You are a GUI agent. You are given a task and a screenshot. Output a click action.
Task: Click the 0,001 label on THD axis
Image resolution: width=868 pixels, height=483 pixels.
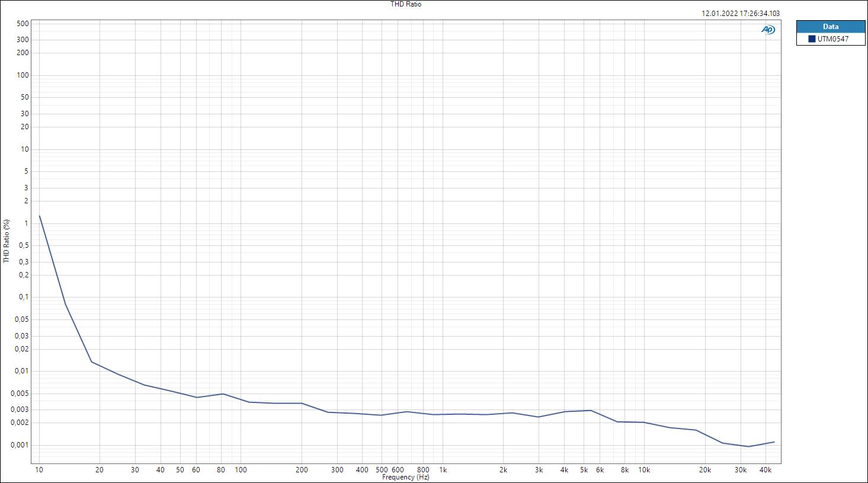point(20,445)
